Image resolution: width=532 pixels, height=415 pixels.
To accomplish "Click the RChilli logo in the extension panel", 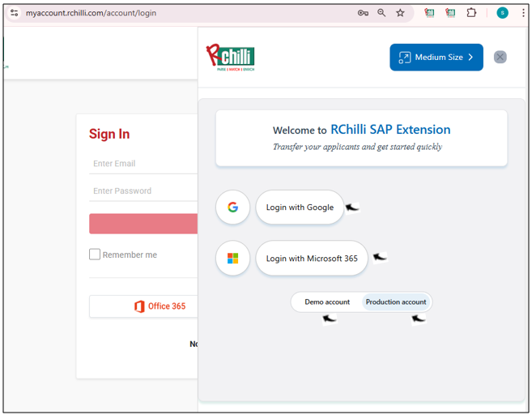I will click(231, 57).
